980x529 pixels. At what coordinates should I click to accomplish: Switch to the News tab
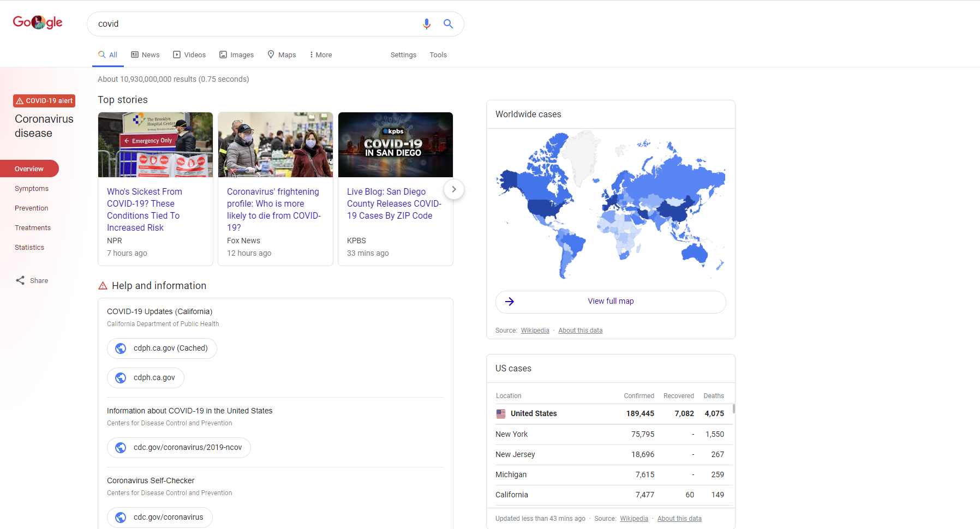coord(145,55)
